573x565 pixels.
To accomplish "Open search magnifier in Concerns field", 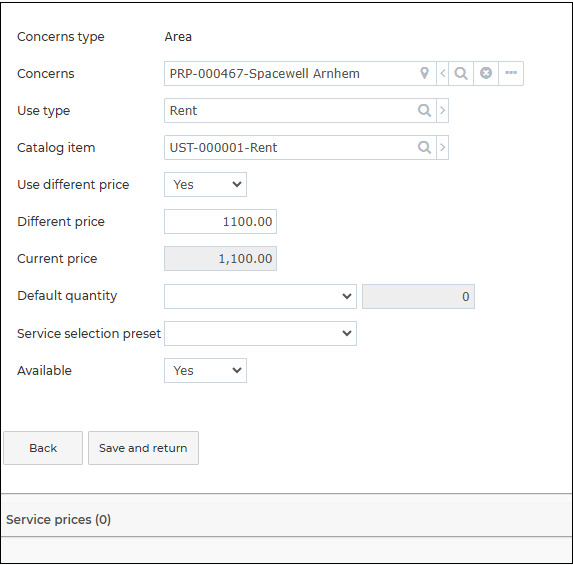I will 461,73.
